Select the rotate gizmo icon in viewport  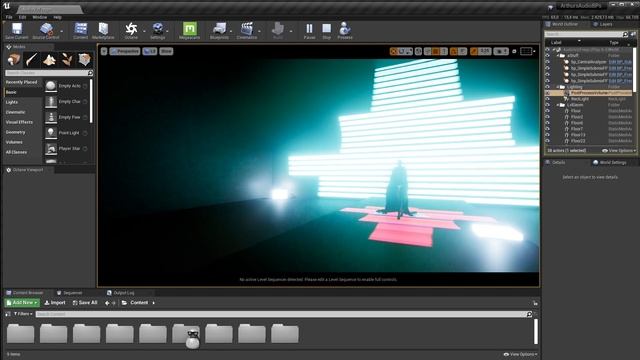[402, 51]
